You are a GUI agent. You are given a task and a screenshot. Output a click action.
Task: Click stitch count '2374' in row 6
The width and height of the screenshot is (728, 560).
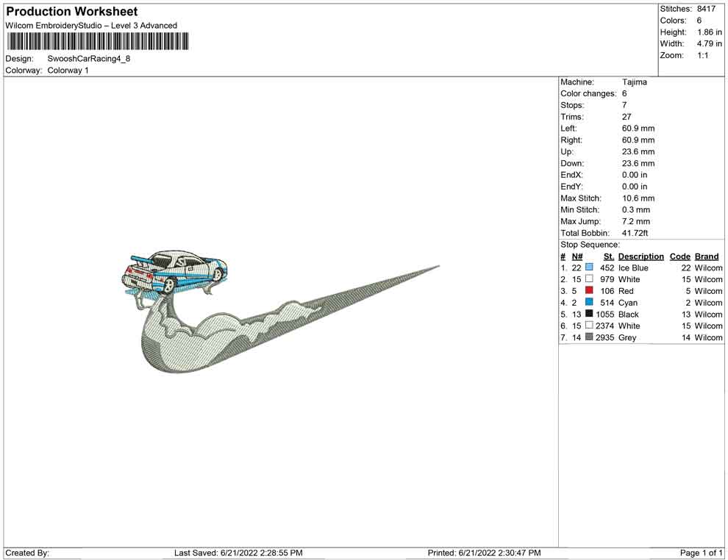pos(605,326)
